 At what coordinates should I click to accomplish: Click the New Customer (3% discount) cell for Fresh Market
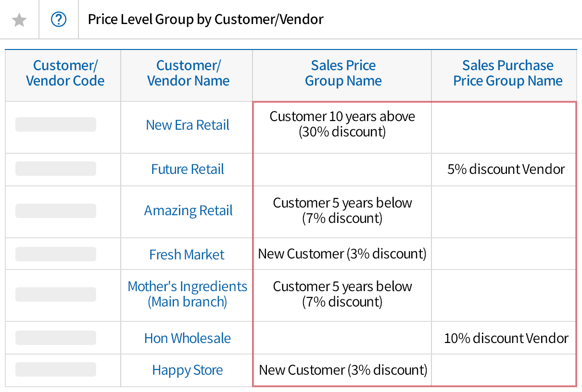coord(342,254)
